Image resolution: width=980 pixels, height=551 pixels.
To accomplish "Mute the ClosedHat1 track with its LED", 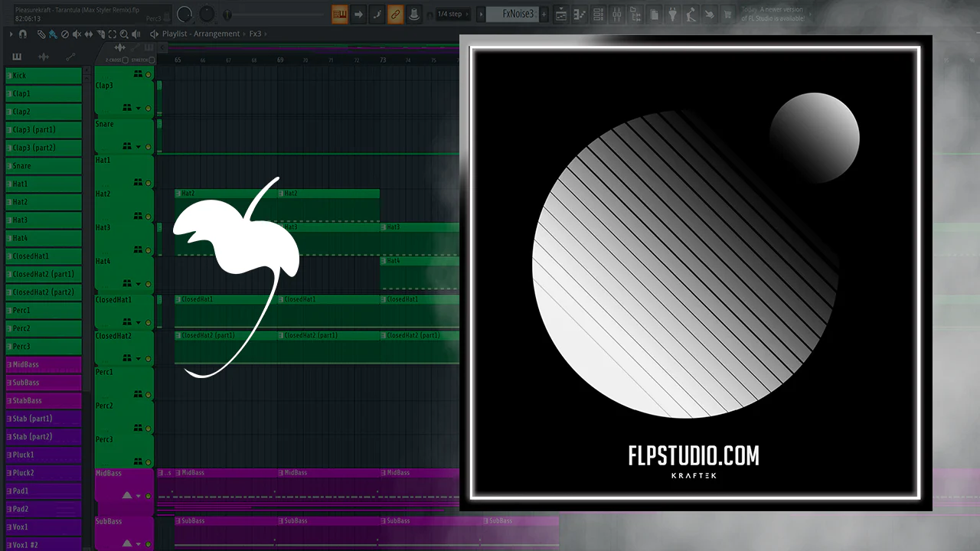I will coord(149,322).
